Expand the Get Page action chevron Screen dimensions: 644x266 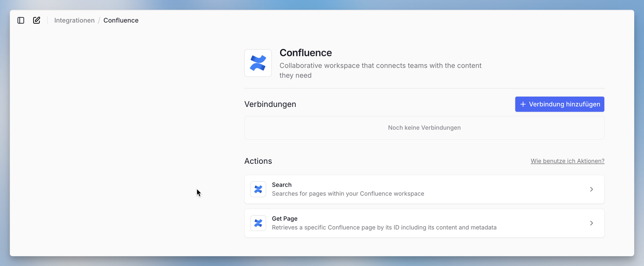click(591, 223)
